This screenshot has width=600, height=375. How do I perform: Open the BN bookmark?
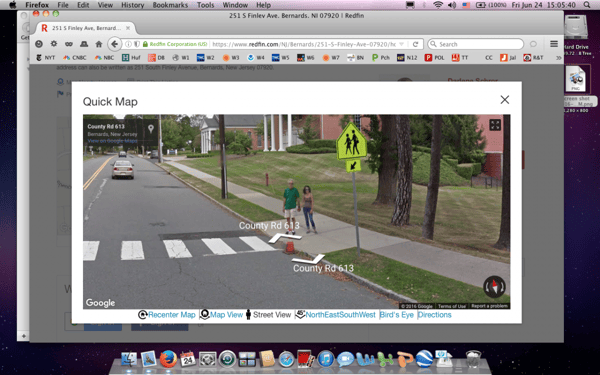(355, 58)
